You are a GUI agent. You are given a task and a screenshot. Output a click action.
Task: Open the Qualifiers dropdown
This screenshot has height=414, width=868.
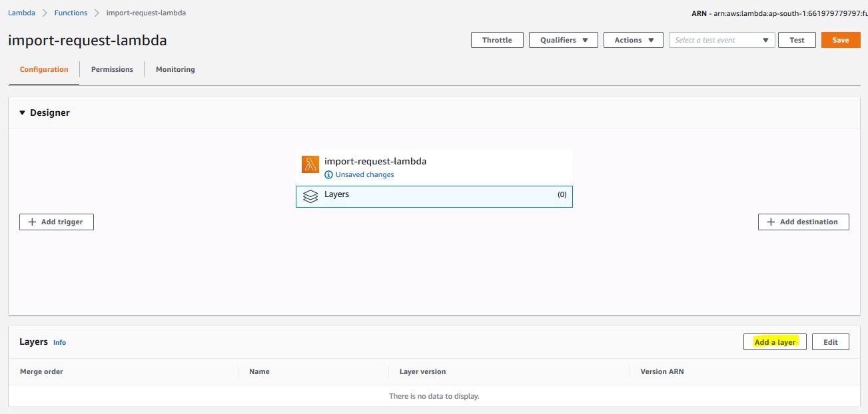pos(563,40)
